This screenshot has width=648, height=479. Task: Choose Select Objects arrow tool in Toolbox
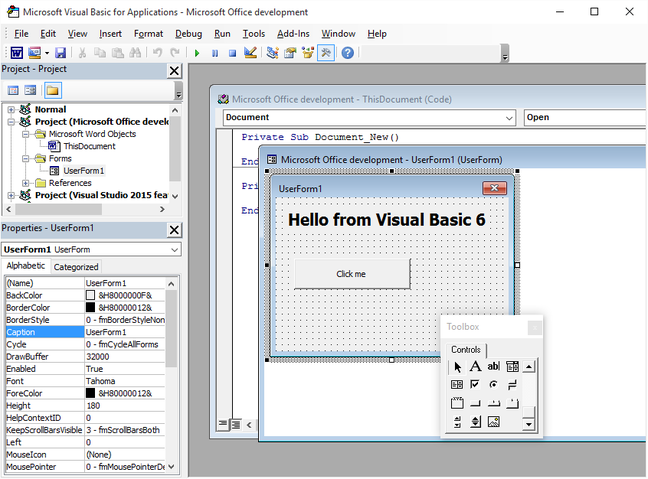457,367
